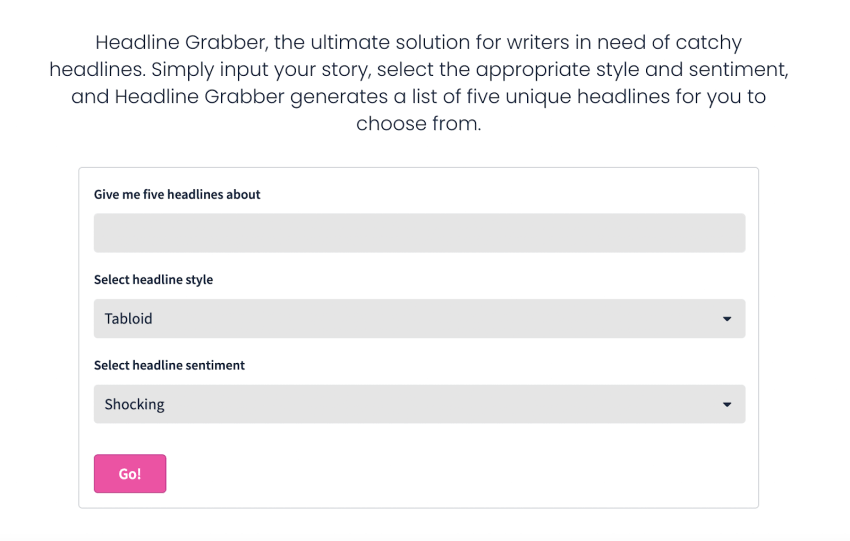This screenshot has height=541, width=850.
Task: Click the "Select headline sentiment" label
Action: (169, 366)
